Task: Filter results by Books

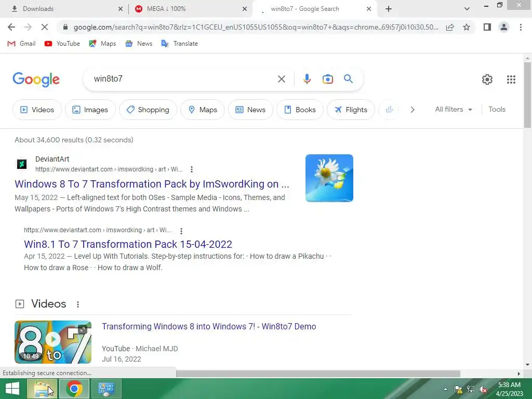Action: [300, 110]
